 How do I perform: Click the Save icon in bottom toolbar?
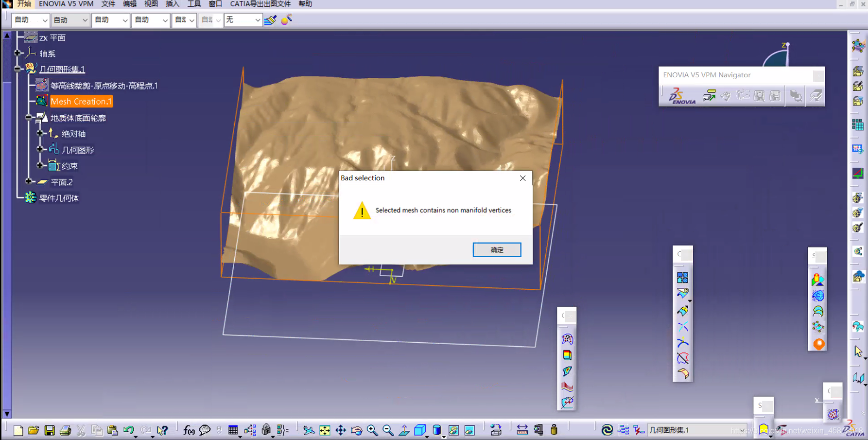tap(50, 430)
